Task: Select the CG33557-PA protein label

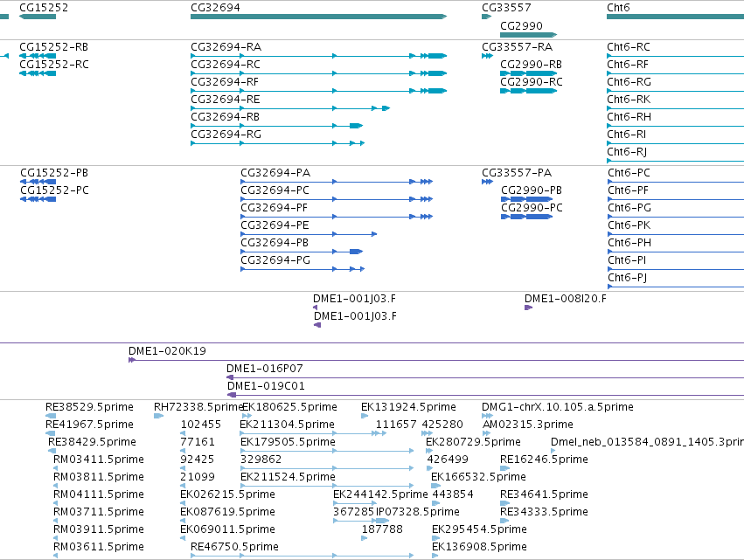Action: pyautogui.click(x=517, y=173)
